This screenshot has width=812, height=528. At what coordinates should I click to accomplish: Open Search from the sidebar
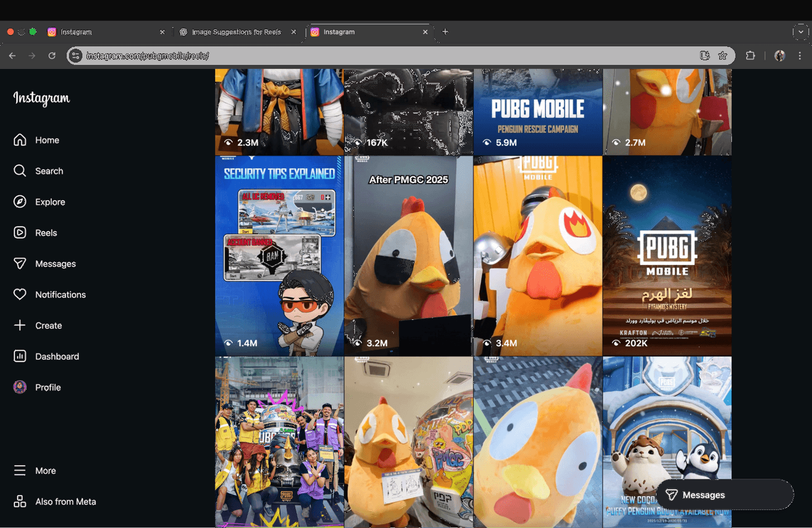coord(20,171)
